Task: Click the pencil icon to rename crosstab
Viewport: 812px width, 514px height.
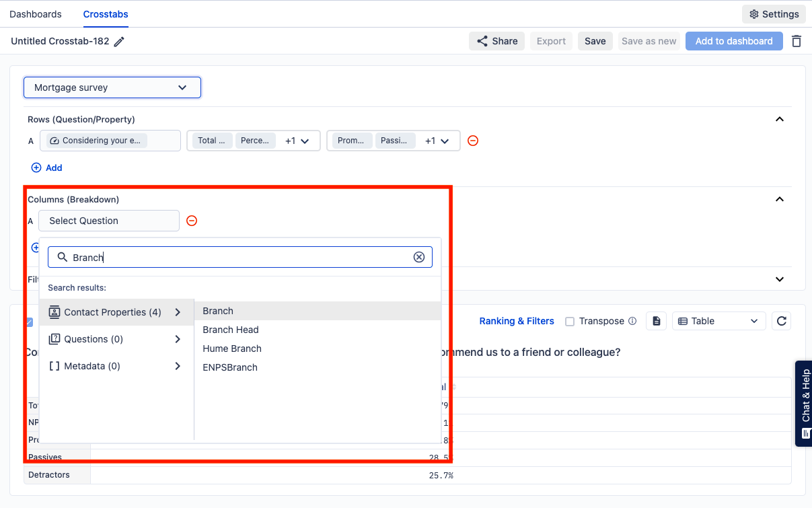Action: pos(119,42)
